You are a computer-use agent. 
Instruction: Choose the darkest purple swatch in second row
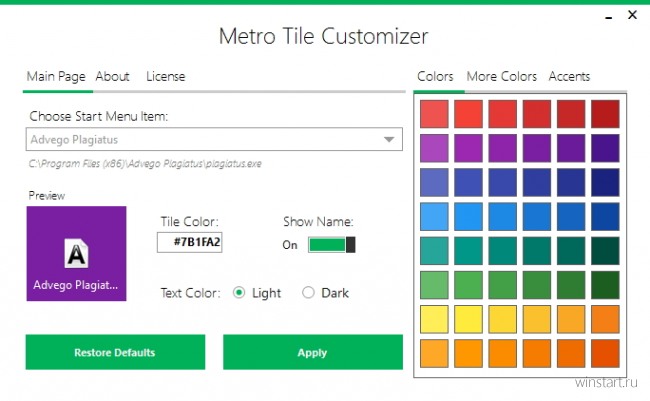pyautogui.click(x=605, y=148)
